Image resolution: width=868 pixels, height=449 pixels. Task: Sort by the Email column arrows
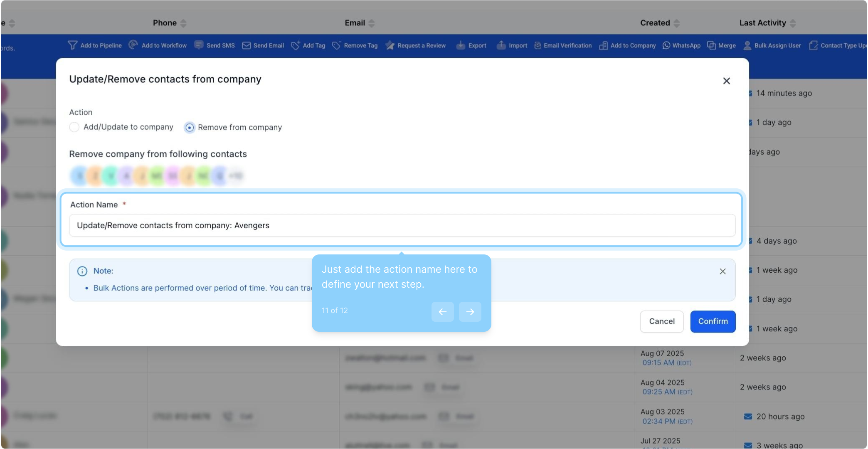click(372, 23)
